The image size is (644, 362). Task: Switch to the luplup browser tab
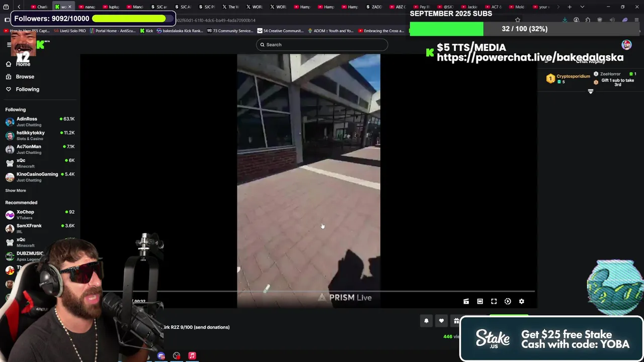coord(111,7)
